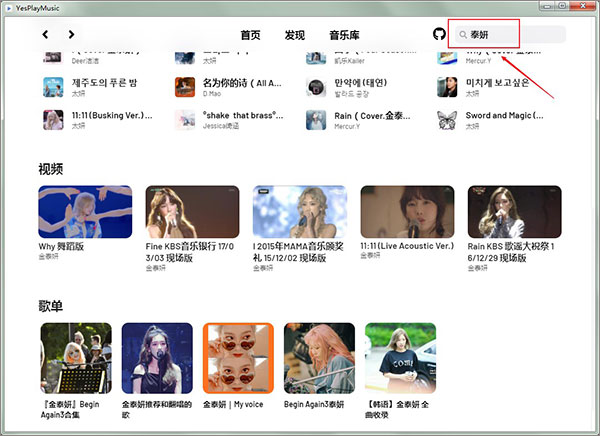Viewport: 600px width, 436px height.
Task: Click the back navigation arrow
Action: [45, 34]
